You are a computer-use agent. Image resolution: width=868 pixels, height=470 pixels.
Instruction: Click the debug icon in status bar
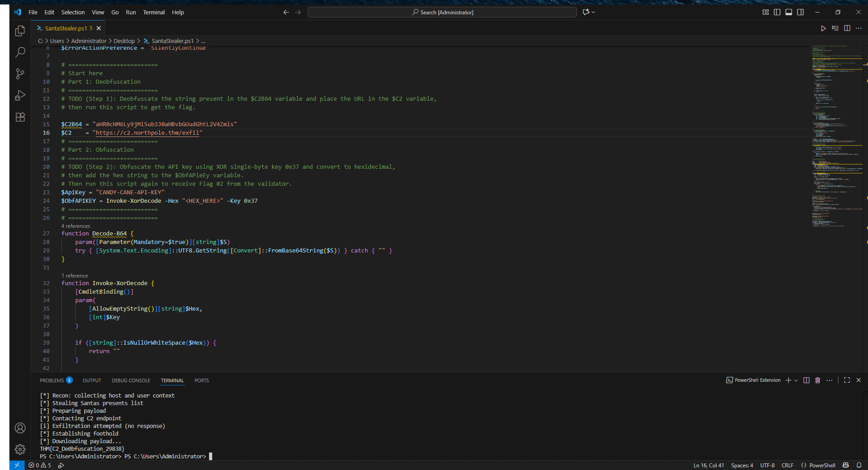pyautogui.click(x=61, y=465)
